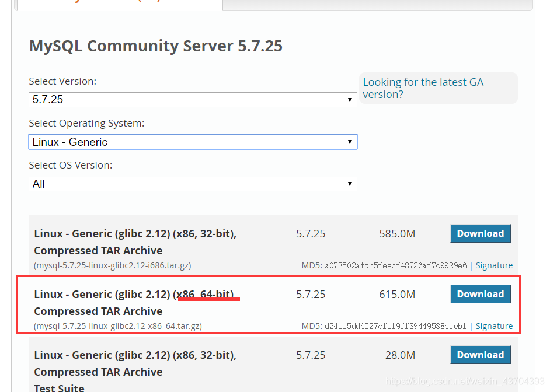Screen dimensions: 550x392
Task: Open the Operating System dropdown showing Linux - Generic
Action: (x=193, y=142)
